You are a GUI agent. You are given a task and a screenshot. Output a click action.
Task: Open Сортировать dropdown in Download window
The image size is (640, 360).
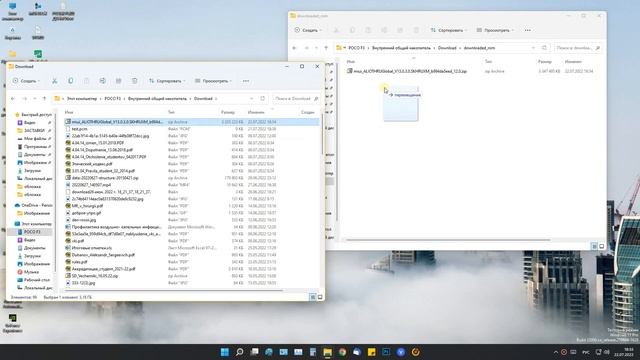(167, 81)
